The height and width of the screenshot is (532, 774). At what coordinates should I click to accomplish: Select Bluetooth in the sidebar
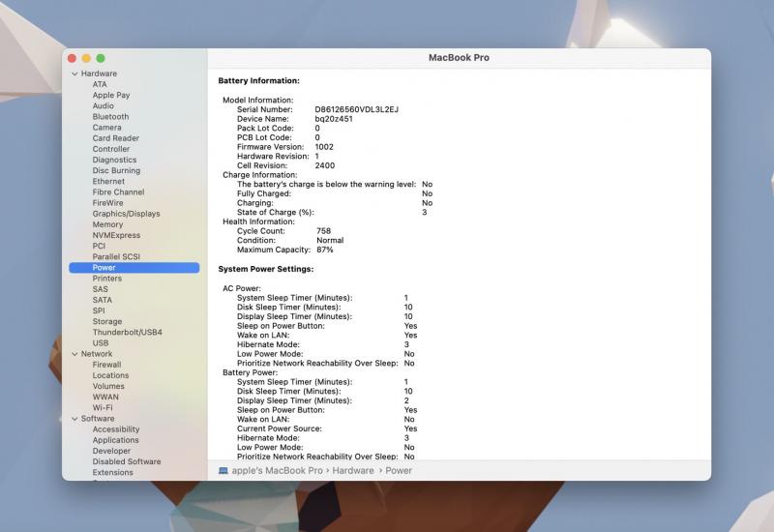click(110, 117)
